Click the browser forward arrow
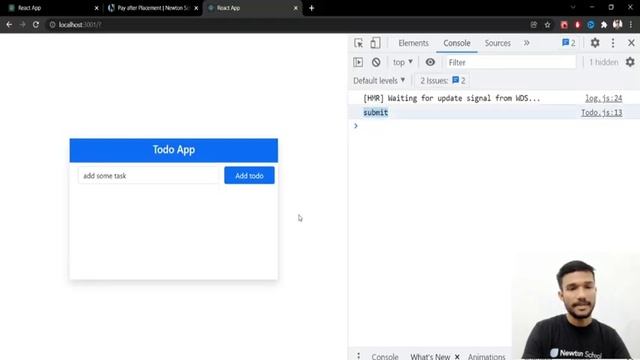 [22, 24]
